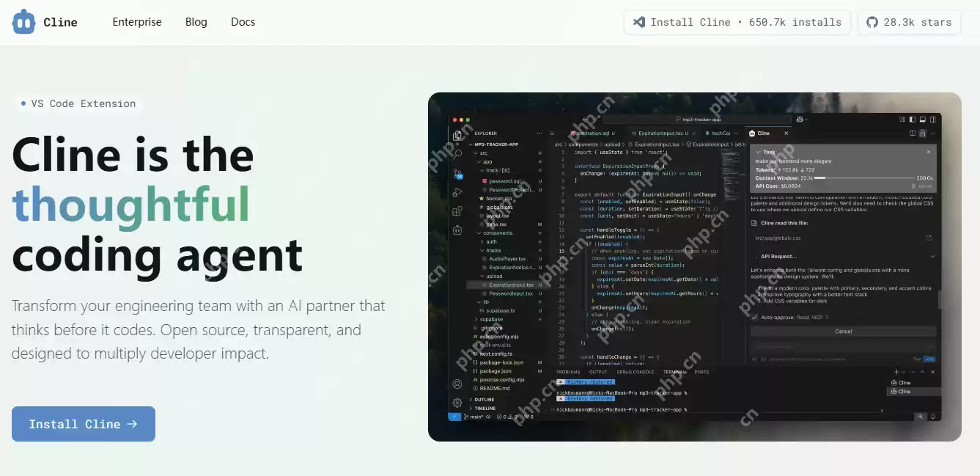Screen dimensions: 980x476
Task: Toggle the Auto-approve checkbox in Cline panel
Action: 754,317
